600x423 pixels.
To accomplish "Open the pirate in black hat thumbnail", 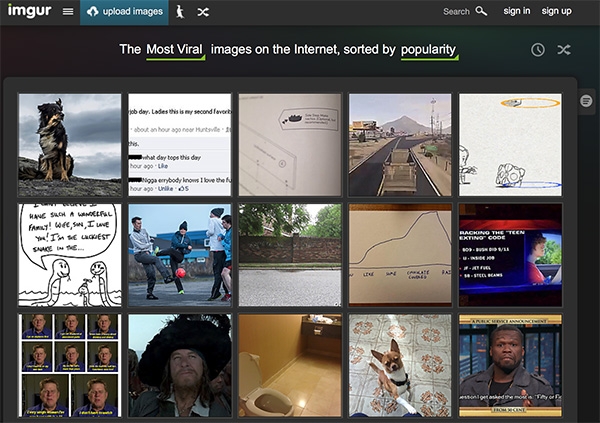I will point(180,365).
